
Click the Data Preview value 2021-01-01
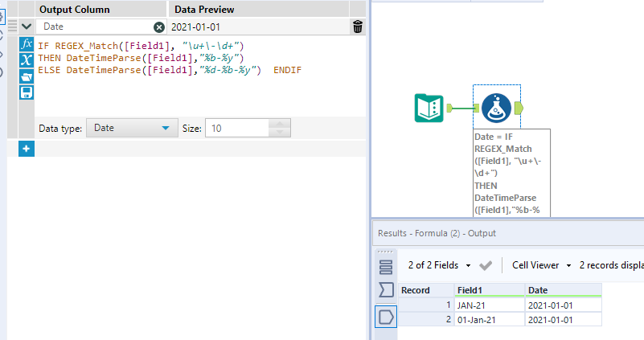195,27
